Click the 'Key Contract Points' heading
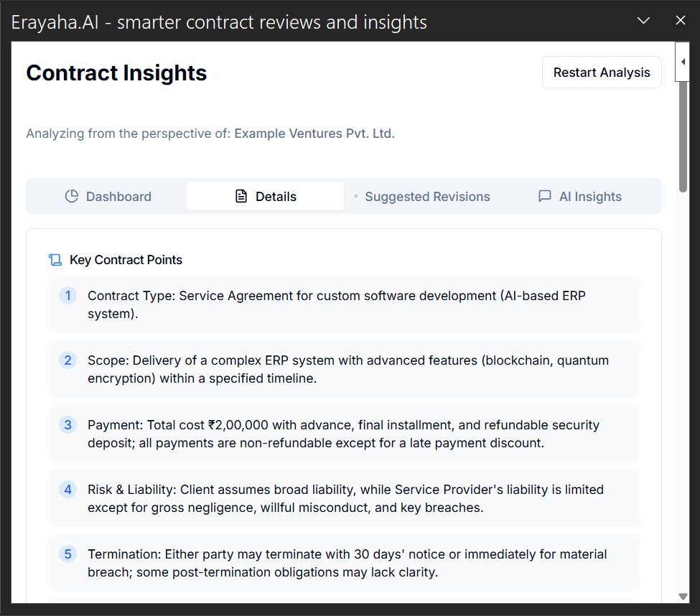The width and height of the screenshot is (700, 616). 126,260
